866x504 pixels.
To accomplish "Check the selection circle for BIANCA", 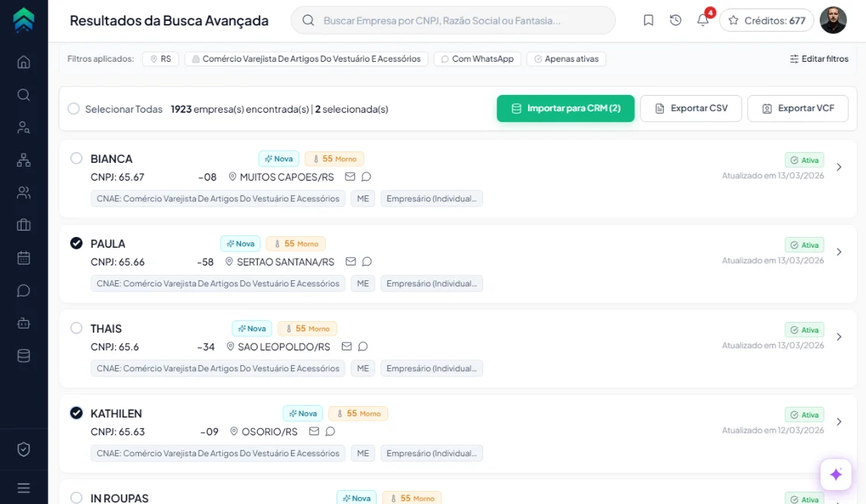I will coord(76,157).
